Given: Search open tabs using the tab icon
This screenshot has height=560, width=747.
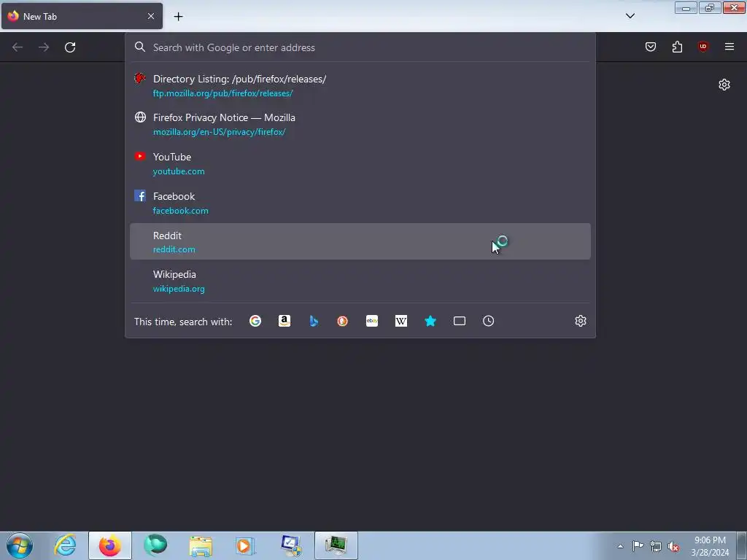Looking at the screenshot, I should 460,321.
